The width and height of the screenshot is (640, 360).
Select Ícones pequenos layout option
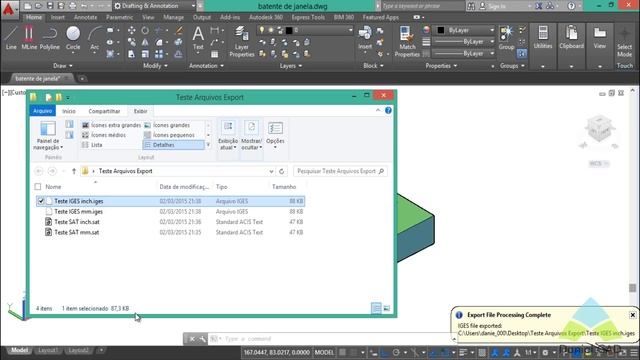point(169,135)
